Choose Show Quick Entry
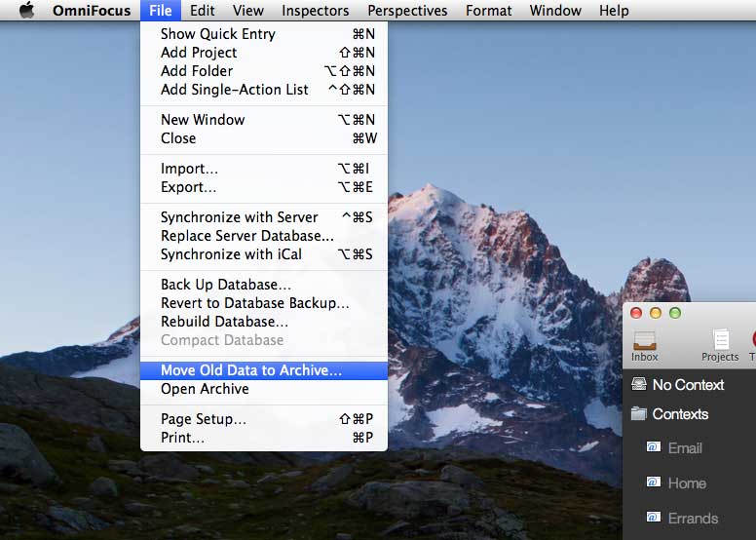Viewport: 756px width, 540px height. click(264, 34)
